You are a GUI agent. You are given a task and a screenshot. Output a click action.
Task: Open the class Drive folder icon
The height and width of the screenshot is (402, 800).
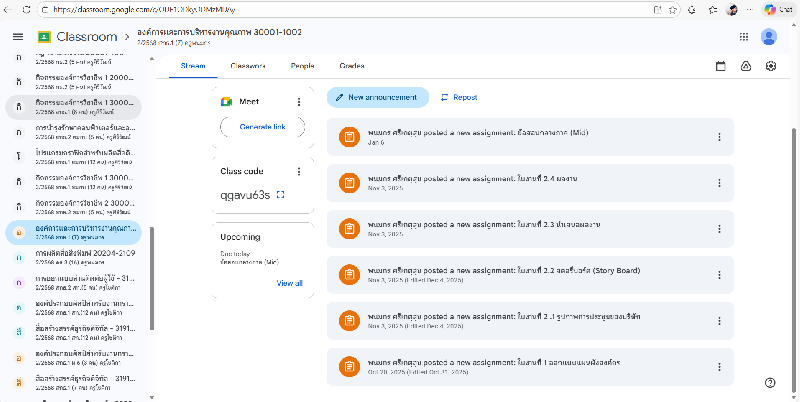(x=746, y=66)
